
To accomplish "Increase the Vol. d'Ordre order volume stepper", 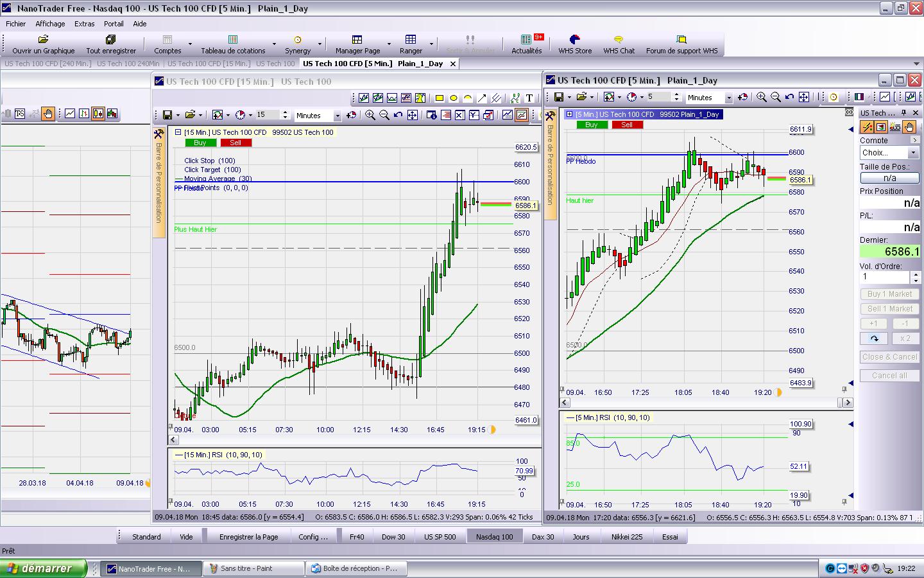I will [x=916, y=274].
